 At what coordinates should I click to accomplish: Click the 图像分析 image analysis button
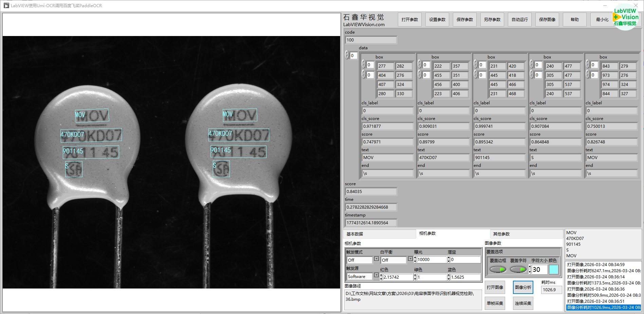[x=523, y=287]
